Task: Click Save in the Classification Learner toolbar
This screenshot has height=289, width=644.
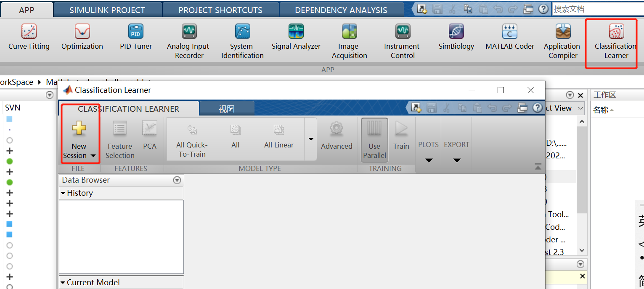Action: [x=431, y=108]
